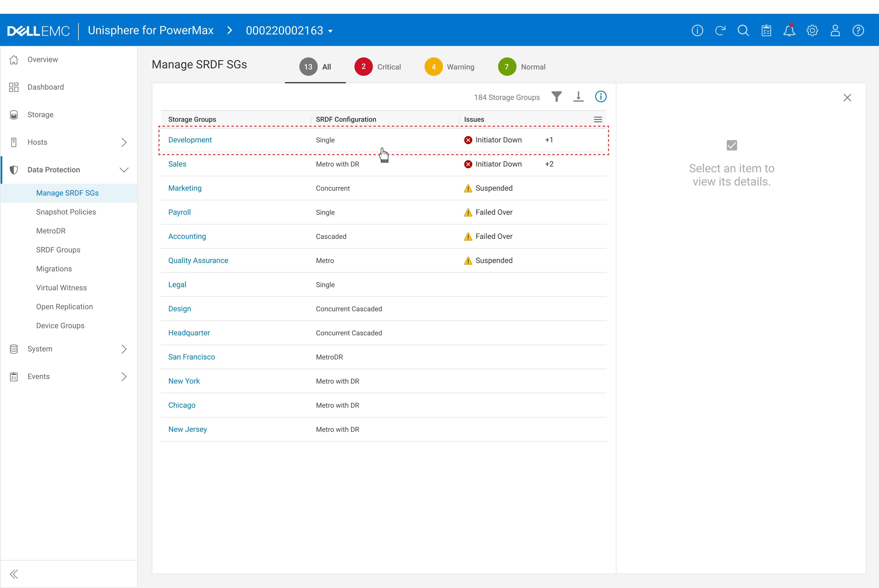Image resolution: width=879 pixels, height=588 pixels.
Task: Click the alerts bell icon
Action: coord(789,30)
